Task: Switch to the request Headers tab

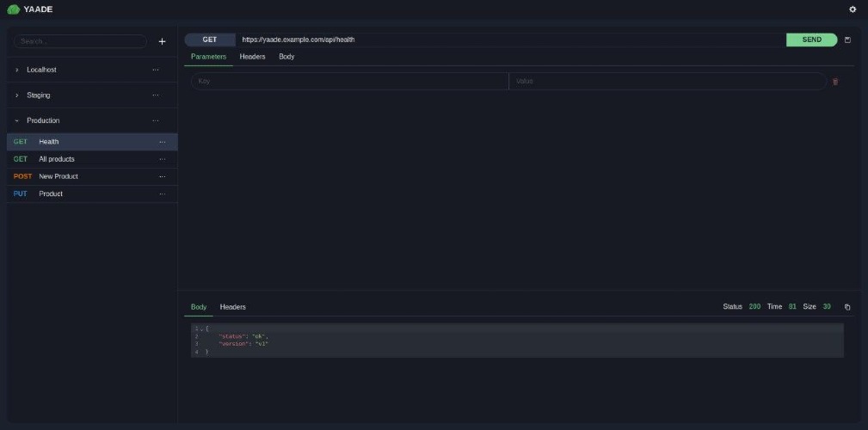Action: pos(252,57)
